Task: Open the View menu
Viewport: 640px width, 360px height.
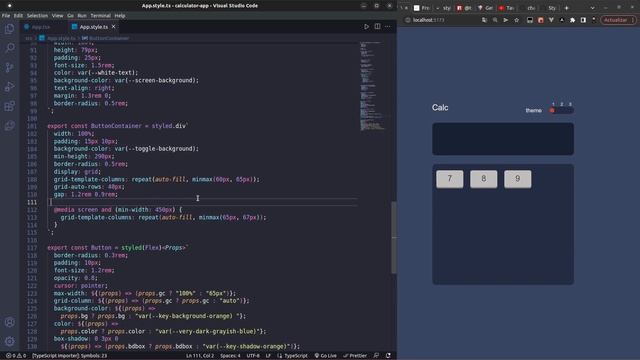Action: (57, 16)
